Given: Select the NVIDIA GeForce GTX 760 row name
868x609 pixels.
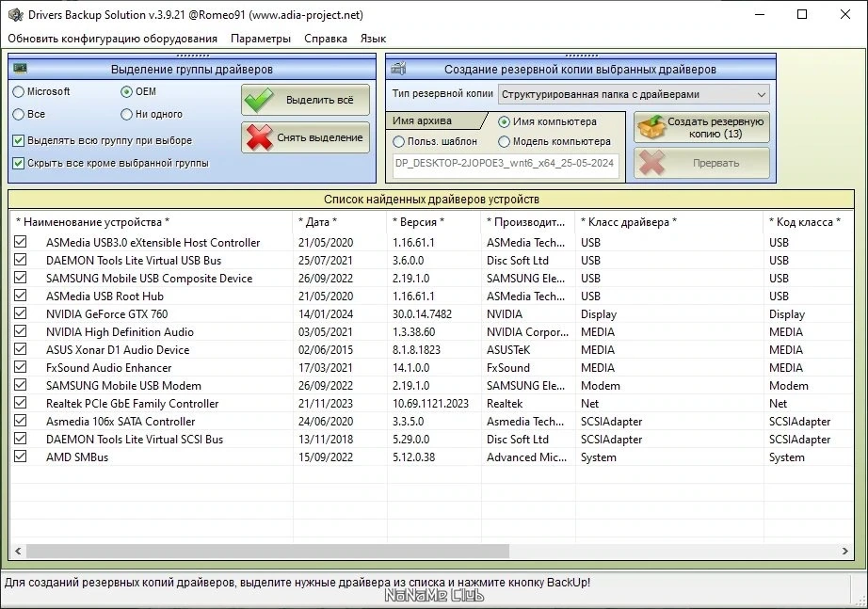Looking at the screenshot, I should [106, 313].
